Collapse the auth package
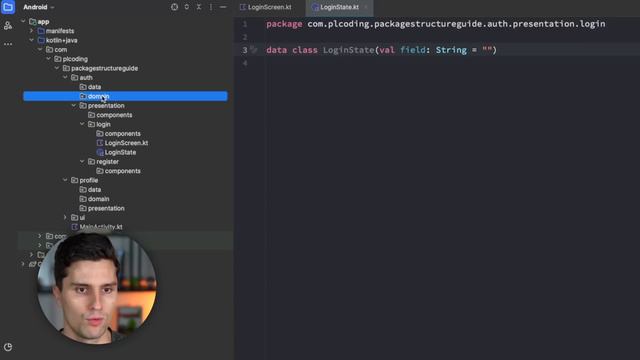 click(x=65, y=77)
